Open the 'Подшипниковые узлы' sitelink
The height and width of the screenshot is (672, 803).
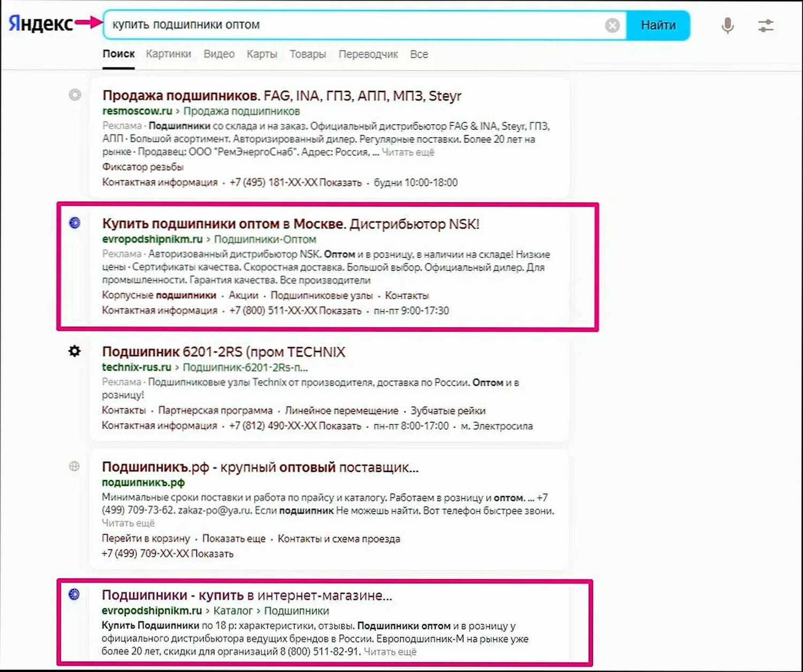pyautogui.click(x=322, y=295)
